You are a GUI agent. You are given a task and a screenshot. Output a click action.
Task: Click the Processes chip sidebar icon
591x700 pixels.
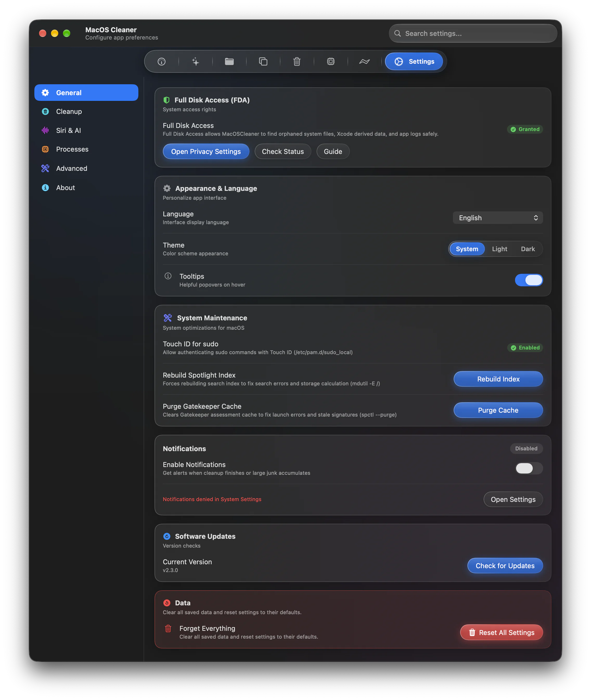(45, 149)
